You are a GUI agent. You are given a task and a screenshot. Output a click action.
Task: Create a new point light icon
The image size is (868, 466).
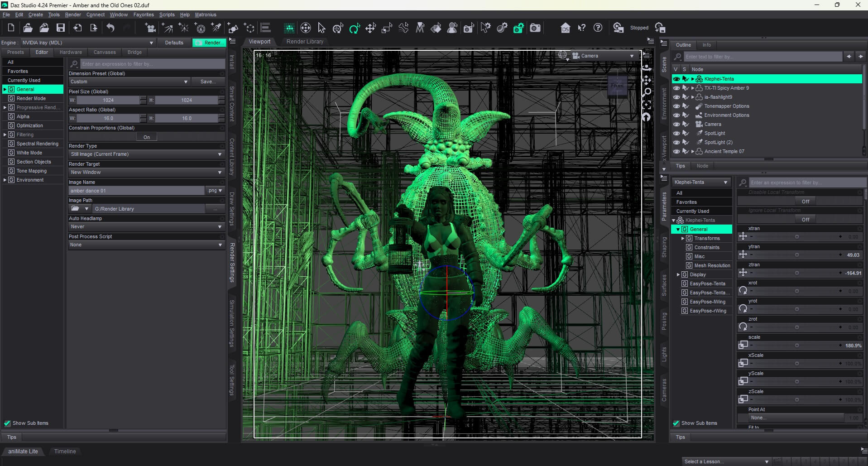point(184,28)
